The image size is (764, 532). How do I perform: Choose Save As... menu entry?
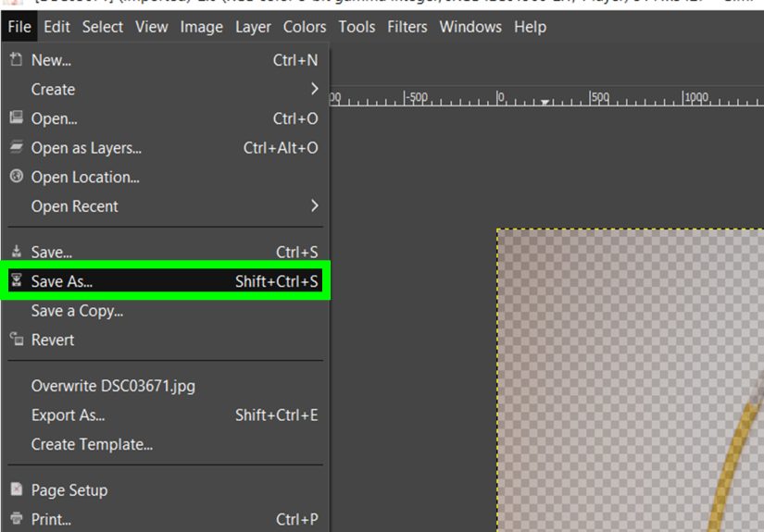tap(165, 281)
